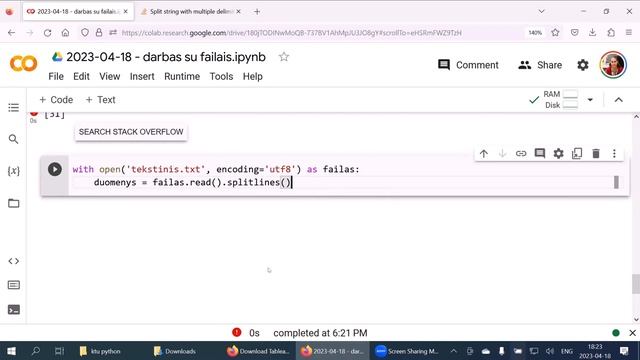Open Downloads folder in taskbar
640x360 pixels.
coord(175,351)
